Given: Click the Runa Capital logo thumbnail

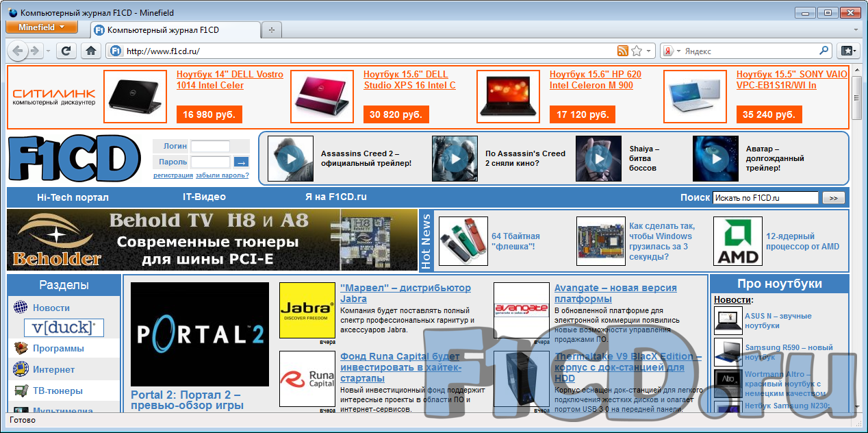Looking at the screenshot, I should pos(307,379).
